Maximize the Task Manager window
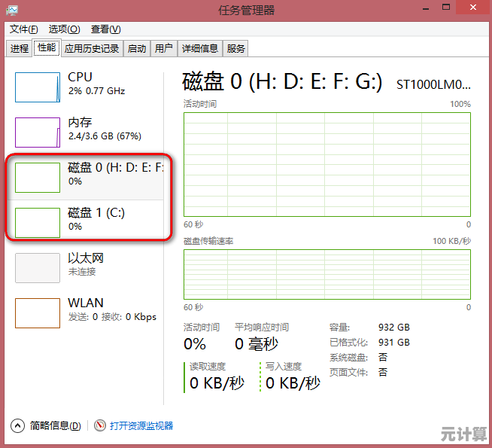 (x=446, y=8)
